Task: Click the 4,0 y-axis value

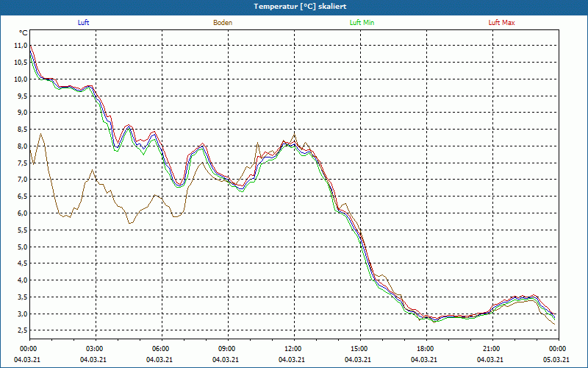Action: click(23, 280)
